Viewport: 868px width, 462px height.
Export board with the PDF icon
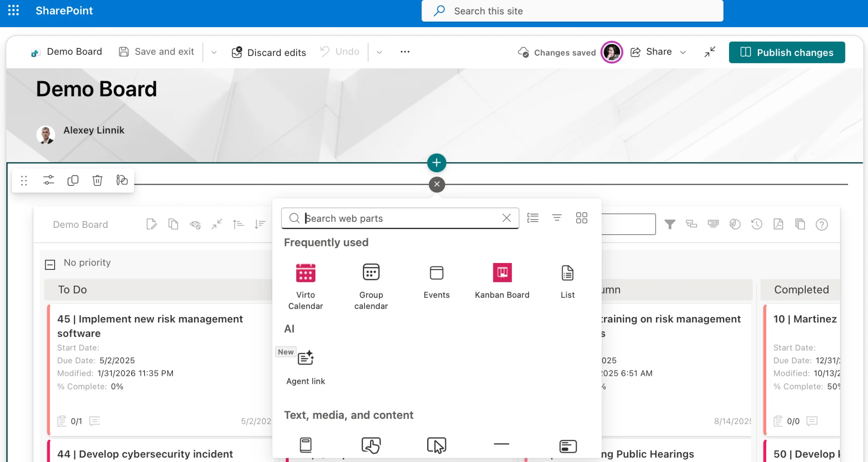tap(779, 224)
